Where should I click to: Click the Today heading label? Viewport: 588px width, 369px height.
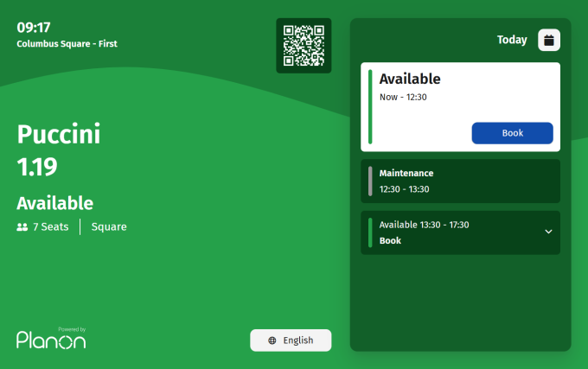point(511,40)
